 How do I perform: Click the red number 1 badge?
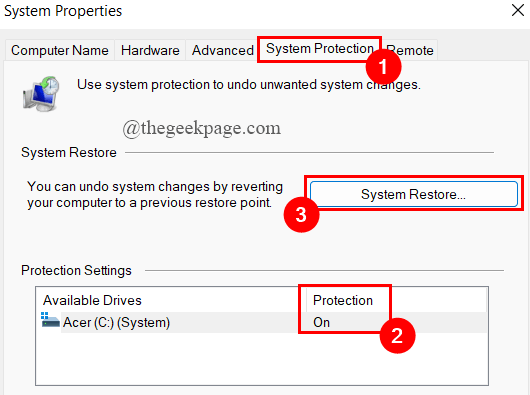(x=383, y=67)
